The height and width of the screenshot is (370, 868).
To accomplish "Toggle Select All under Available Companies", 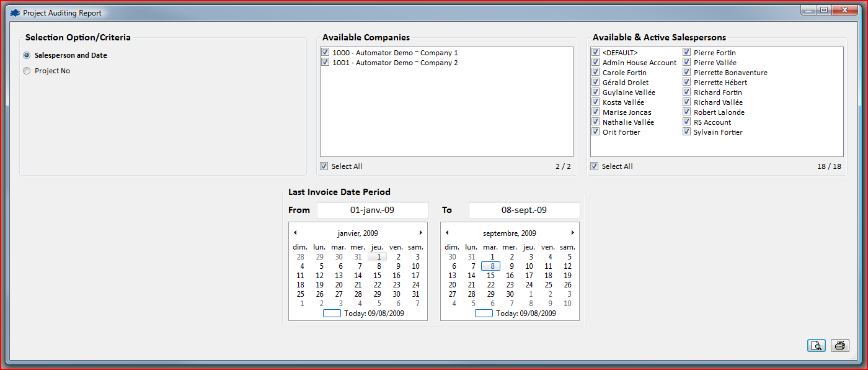I will 324,166.
